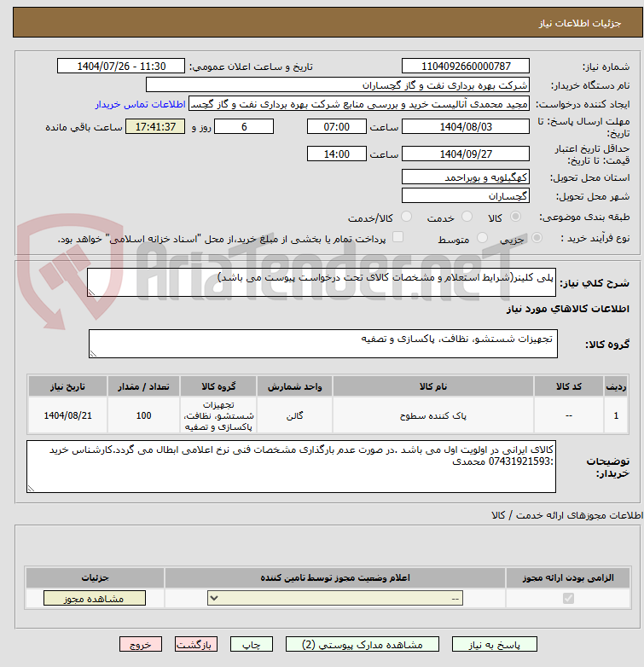Viewport: 644px width, 667px height.
Task: Click the اعلام وضعیت مجوز header
Action: pos(335,577)
